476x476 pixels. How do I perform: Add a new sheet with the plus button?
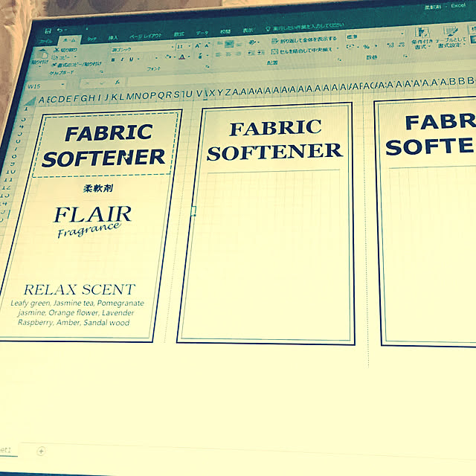(41, 451)
